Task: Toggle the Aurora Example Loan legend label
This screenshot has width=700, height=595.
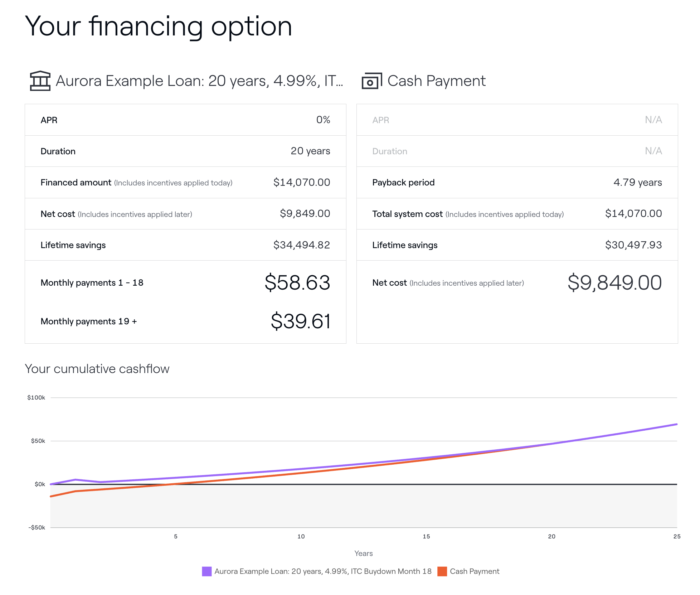Action: [x=323, y=571]
